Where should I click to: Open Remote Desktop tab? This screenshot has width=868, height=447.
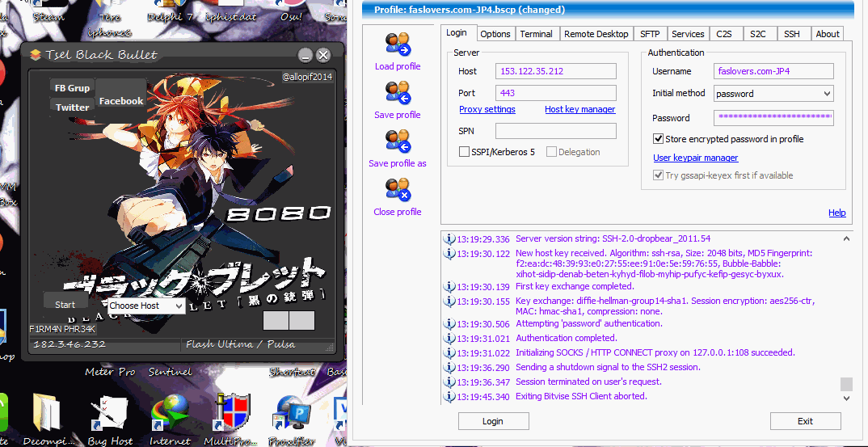(596, 34)
